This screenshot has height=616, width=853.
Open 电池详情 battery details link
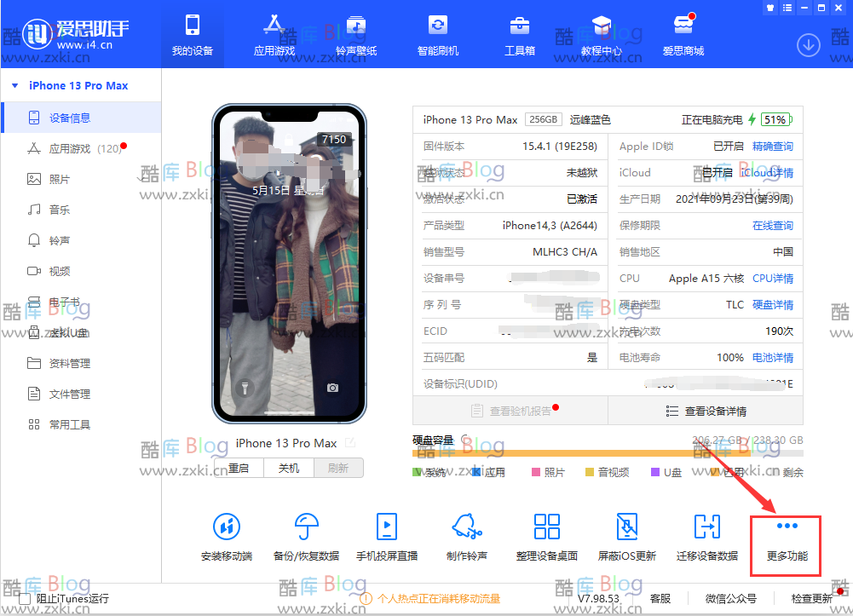pos(772,358)
